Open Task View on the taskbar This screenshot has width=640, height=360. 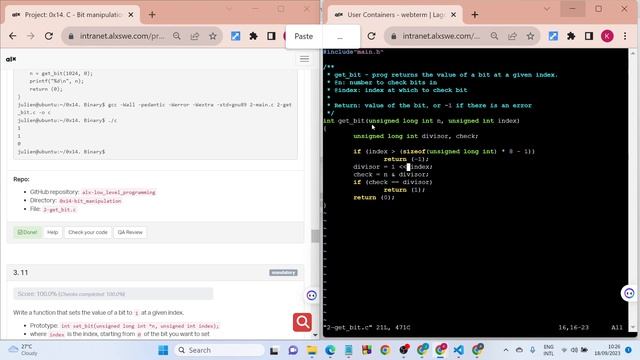click(274, 350)
